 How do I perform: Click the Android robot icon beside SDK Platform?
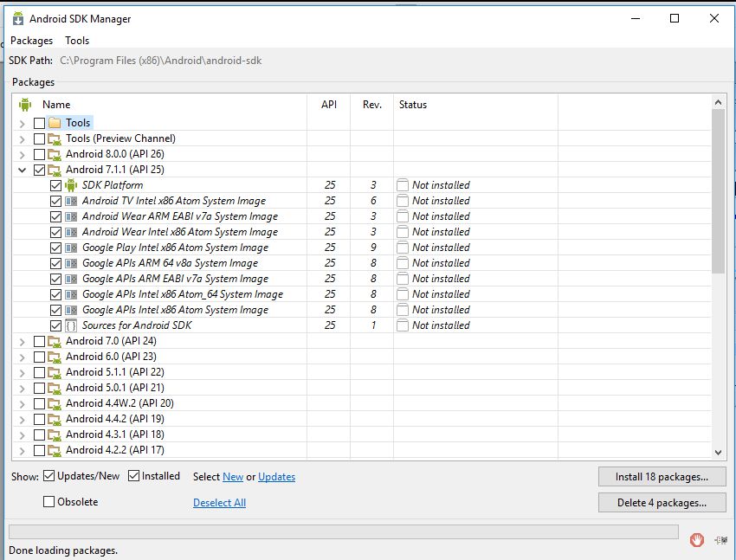(71, 185)
